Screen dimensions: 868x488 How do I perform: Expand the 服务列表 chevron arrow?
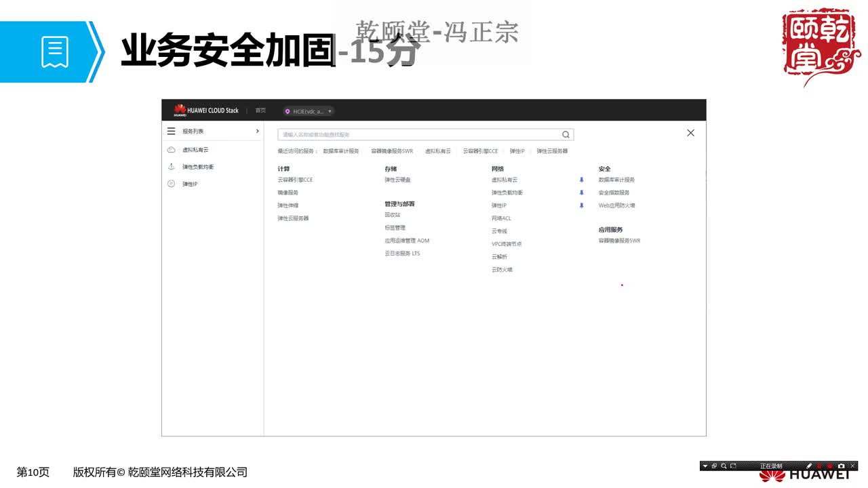(x=257, y=131)
